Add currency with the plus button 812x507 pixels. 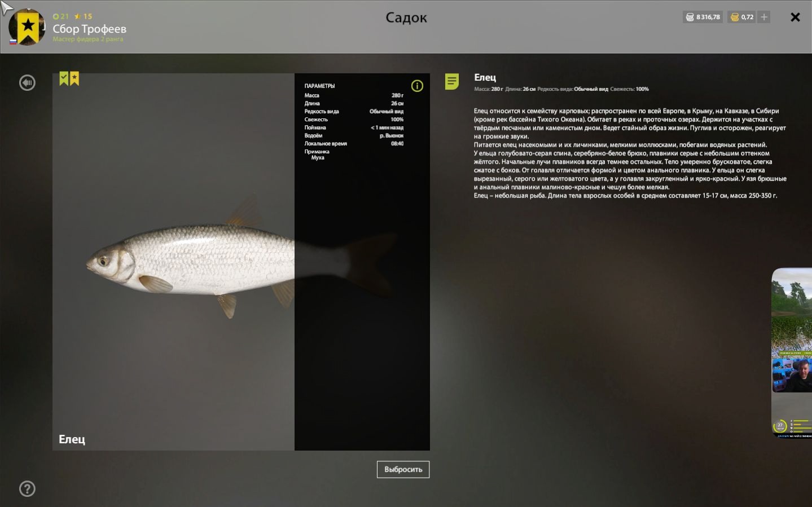point(763,17)
